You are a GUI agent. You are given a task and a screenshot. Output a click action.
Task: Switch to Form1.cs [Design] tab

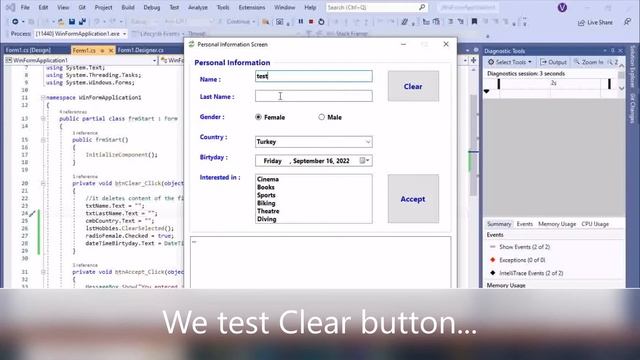pyautogui.click(x=28, y=50)
